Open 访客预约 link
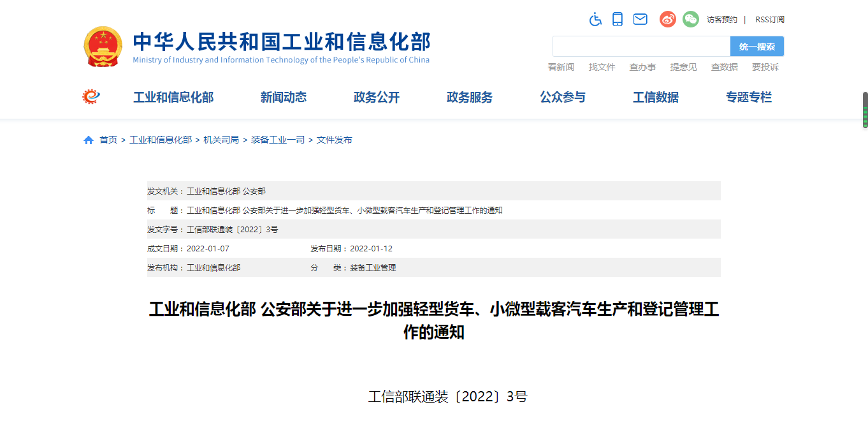Screen dimensions: 868x423 [x=722, y=20]
